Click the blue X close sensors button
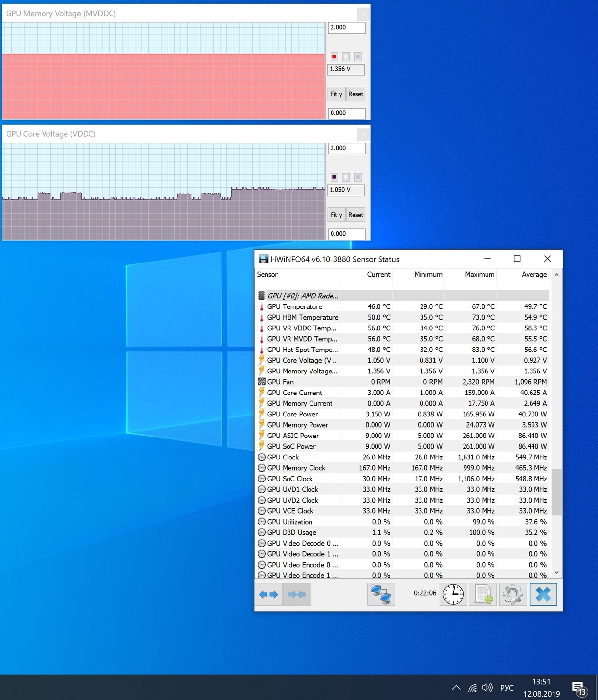 tap(543, 594)
